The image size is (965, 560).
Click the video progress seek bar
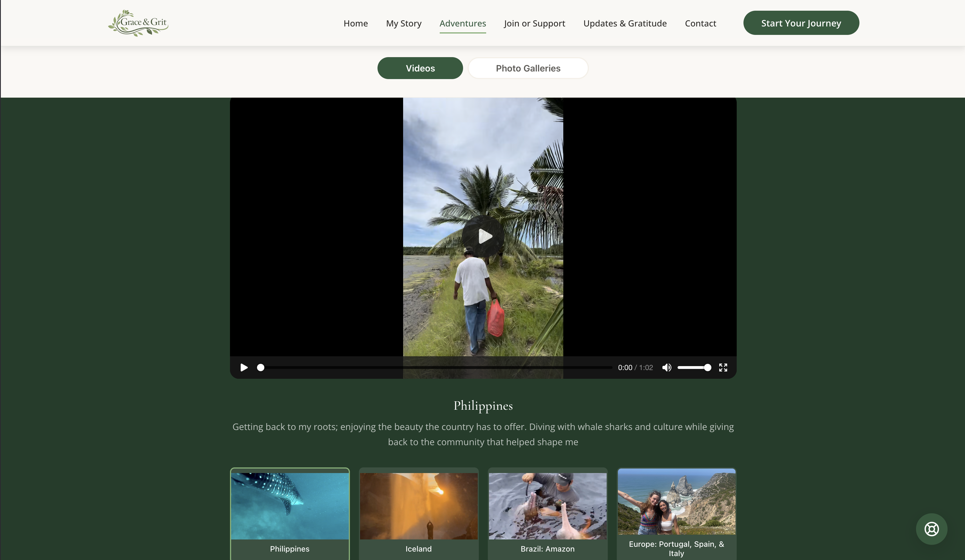(x=436, y=368)
